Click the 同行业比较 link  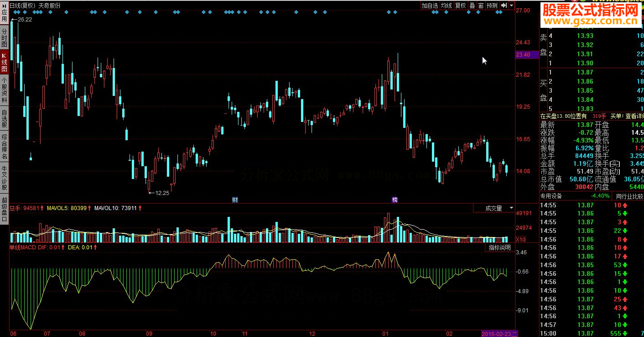click(x=629, y=196)
